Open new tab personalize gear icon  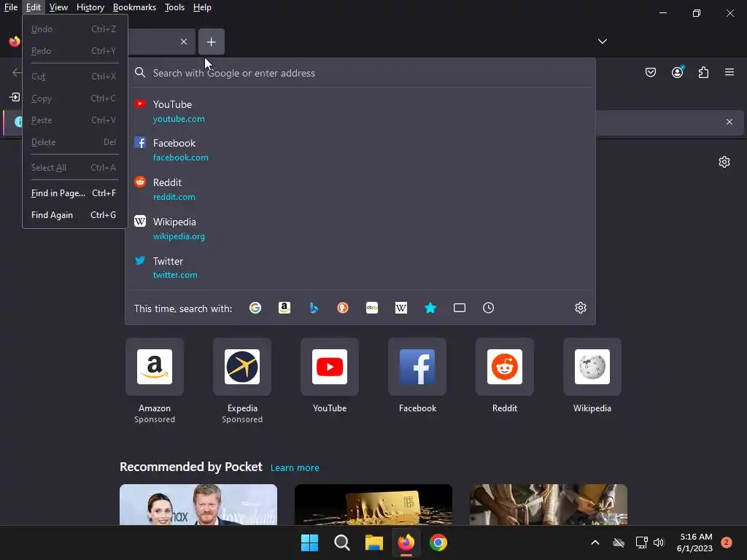[724, 162]
